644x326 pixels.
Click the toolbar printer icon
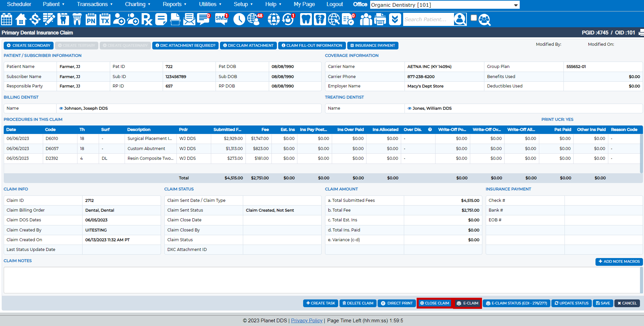pos(380,19)
